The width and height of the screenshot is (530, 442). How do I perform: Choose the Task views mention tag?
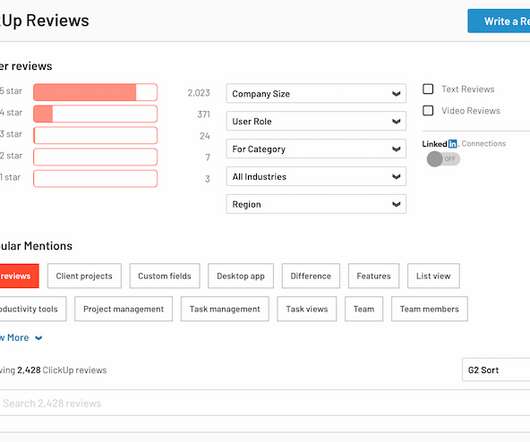pyautogui.click(x=307, y=309)
